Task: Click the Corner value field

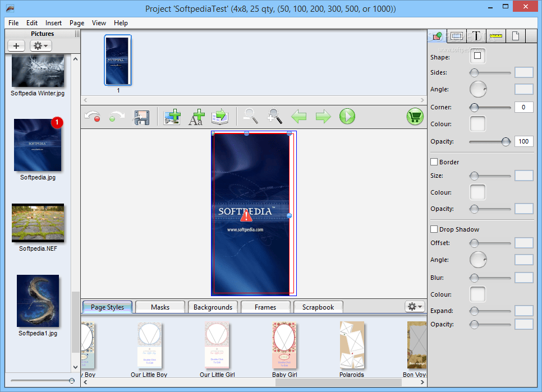Action: click(x=523, y=107)
